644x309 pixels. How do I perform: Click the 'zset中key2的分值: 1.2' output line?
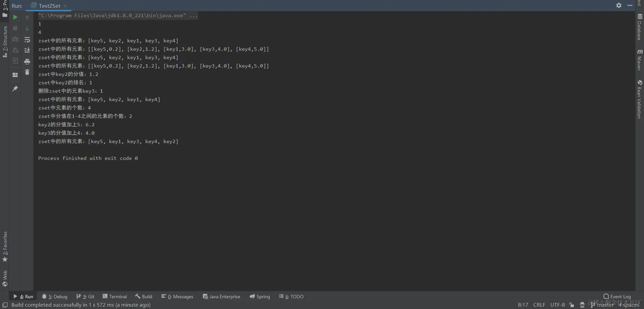(68, 74)
